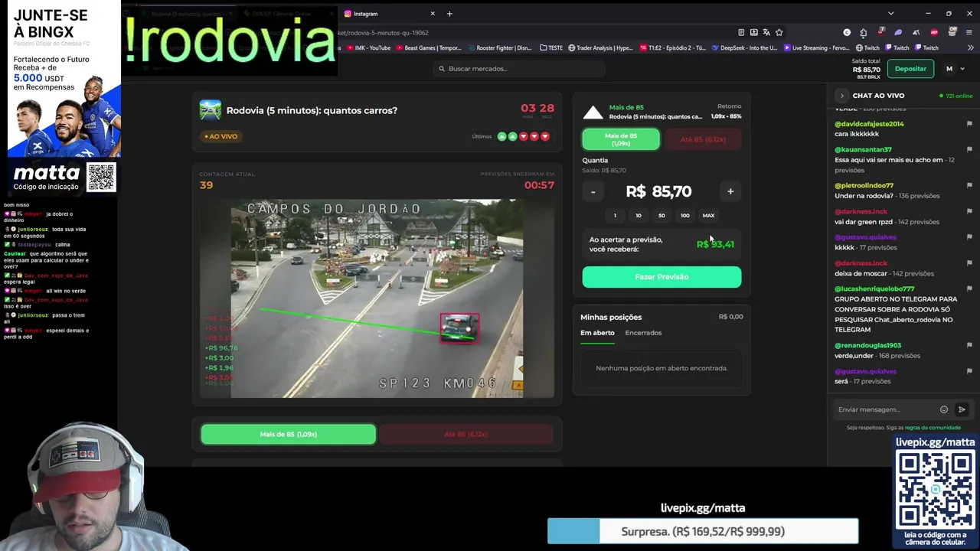Click the live traffic camera video
The width and height of the screenshot is (980, 551).
(x=377, y=298)
